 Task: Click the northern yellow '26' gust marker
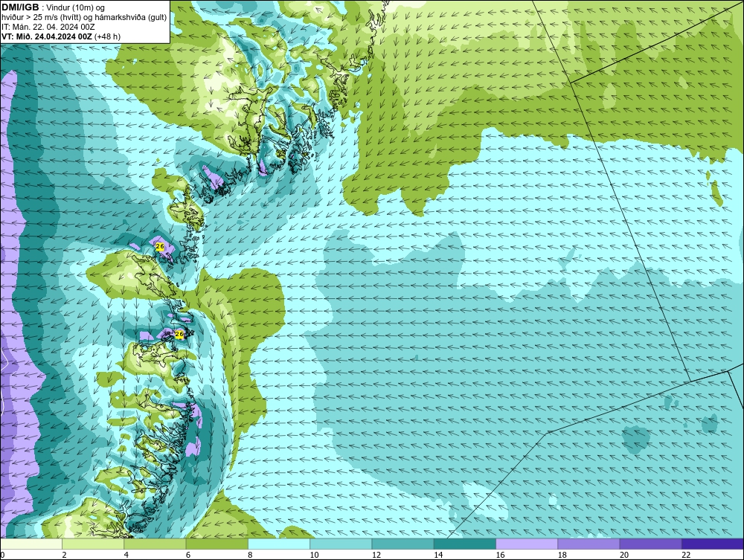pyautogui.click(x=160, y=247)
